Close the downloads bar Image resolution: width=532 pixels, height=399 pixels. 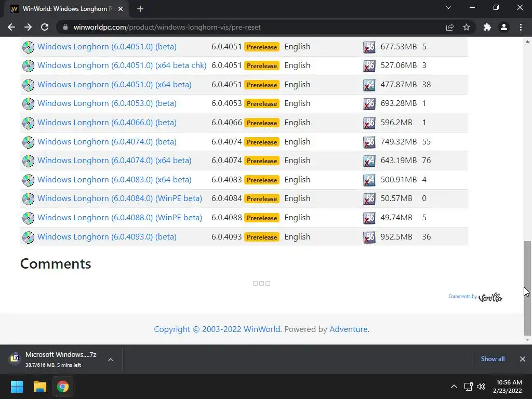[523, 359]
